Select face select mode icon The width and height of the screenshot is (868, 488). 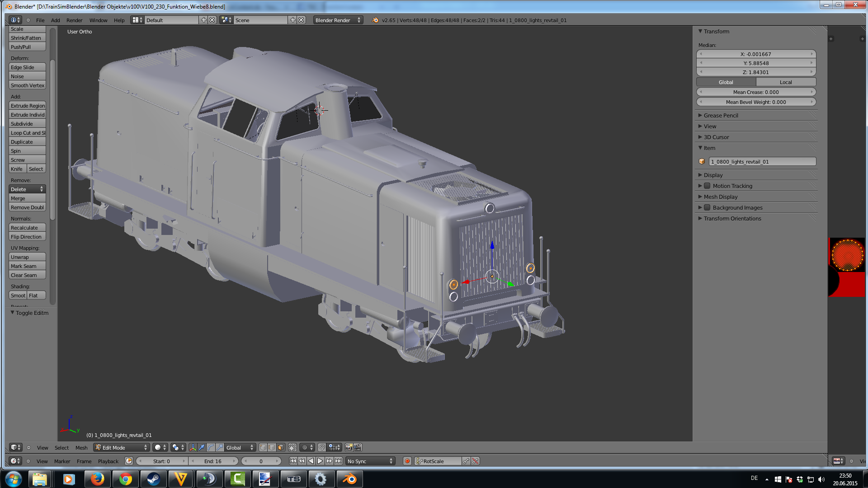281,447
